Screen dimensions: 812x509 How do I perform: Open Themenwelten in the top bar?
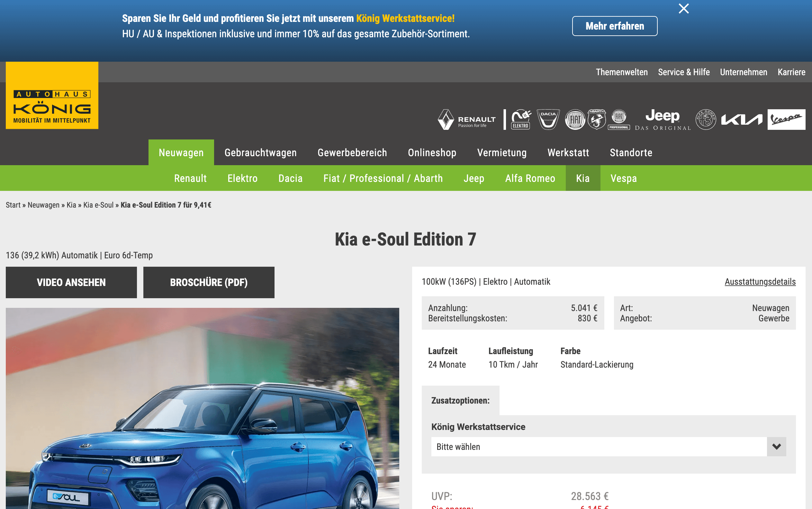click(x=622, y=72)
